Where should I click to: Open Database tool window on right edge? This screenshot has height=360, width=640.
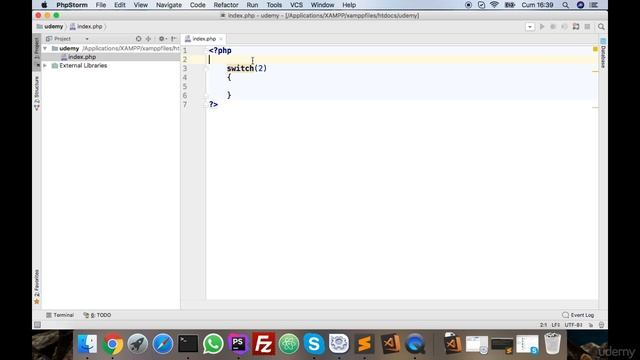tap(603, 53)
